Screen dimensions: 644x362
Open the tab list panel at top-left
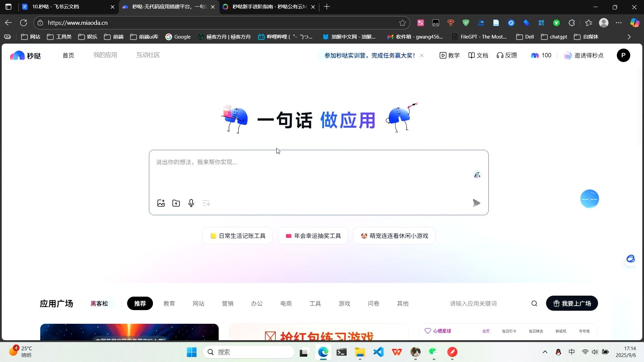click(x=8, y=7)
